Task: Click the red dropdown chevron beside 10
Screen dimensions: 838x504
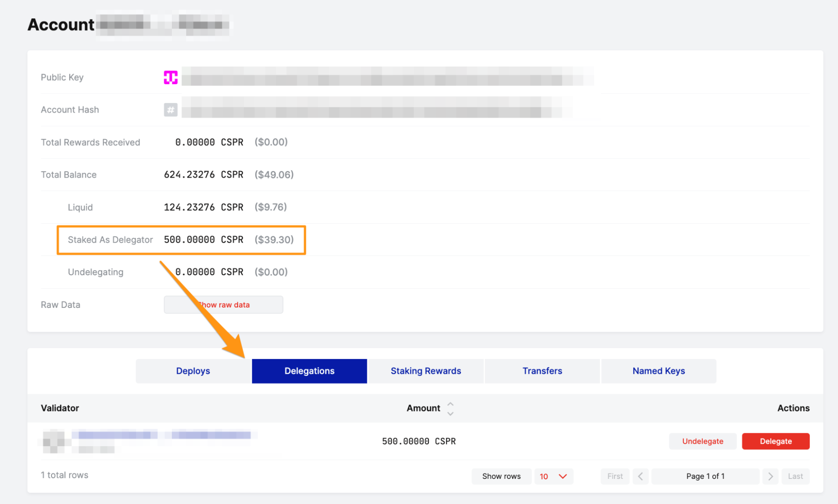Action: 563,476
